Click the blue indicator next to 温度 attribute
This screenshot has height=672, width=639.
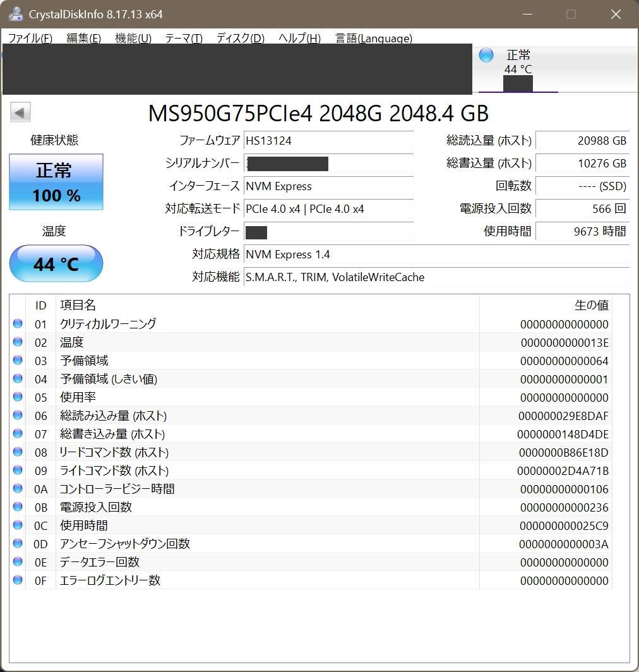[x=18, y=342]
